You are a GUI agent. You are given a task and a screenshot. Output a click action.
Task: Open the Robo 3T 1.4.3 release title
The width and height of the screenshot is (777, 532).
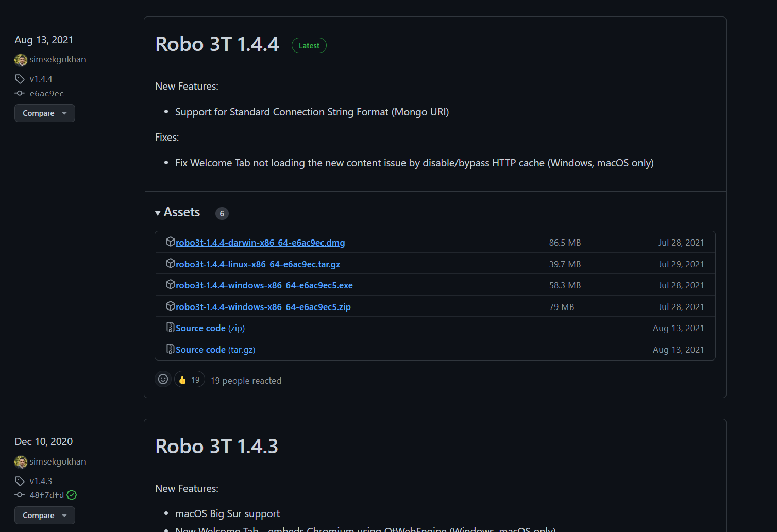(217, 446)
